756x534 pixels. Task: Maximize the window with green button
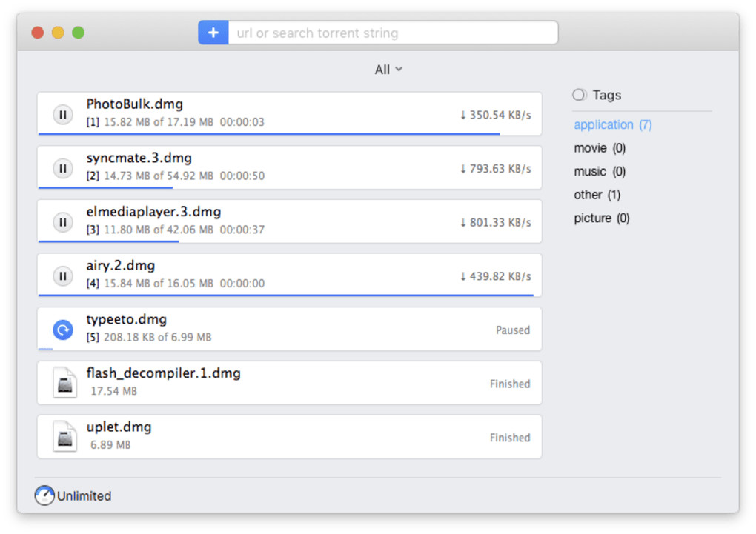[78, 33]
